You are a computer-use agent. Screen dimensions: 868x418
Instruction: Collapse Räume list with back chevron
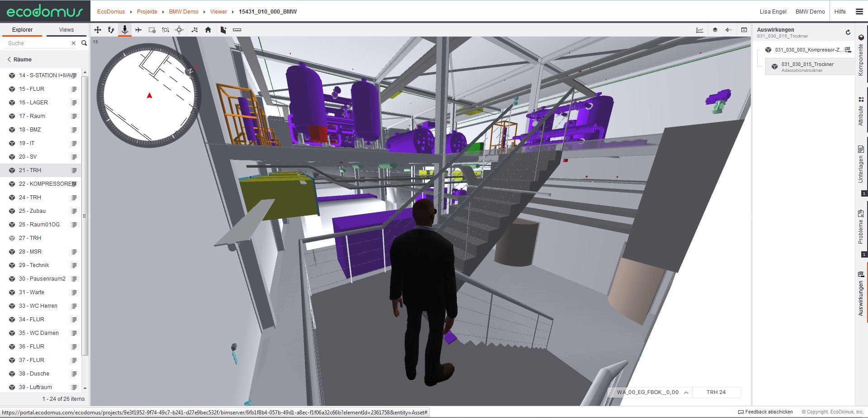pyautogui.click(x=9, y=60)
